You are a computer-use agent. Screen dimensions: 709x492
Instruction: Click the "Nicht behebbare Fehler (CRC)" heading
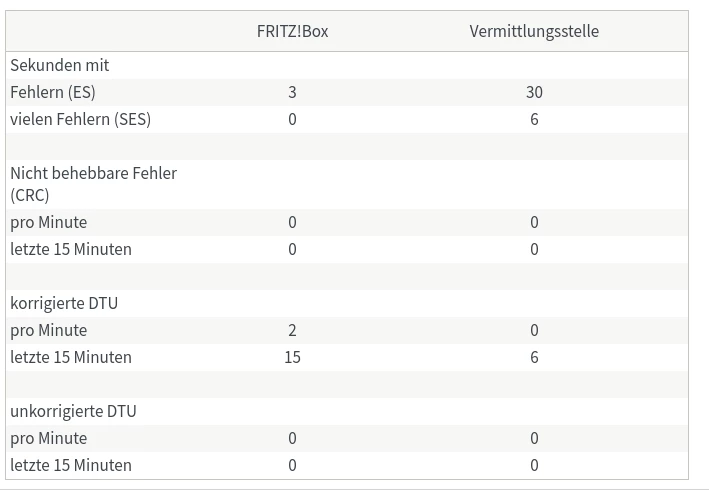coord(93,183)
